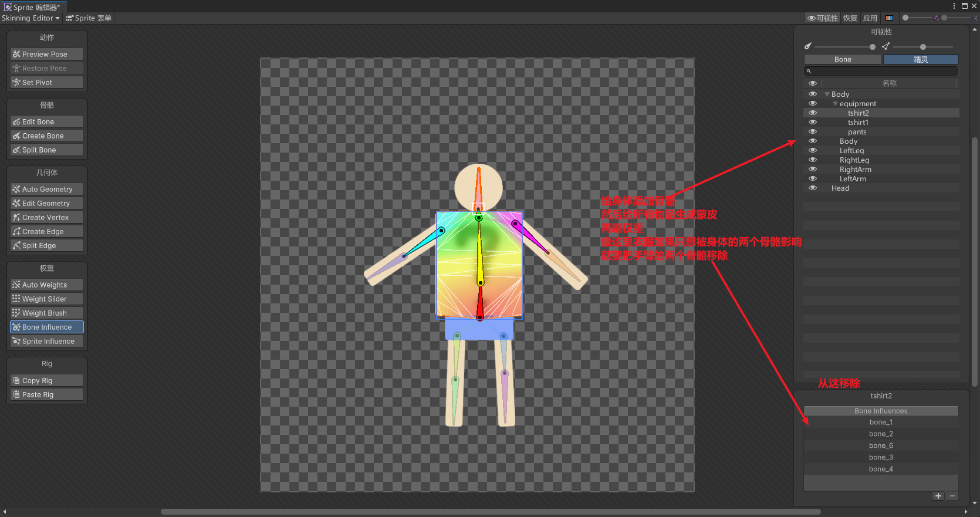Click the Preview Pose tool
The image size is (980, 517).
point(47,54)
